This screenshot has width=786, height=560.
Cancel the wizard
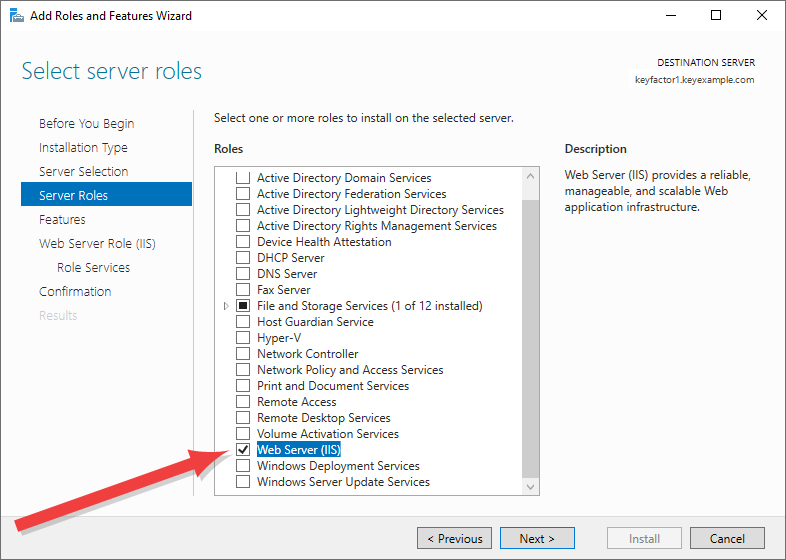pos(727,538)
